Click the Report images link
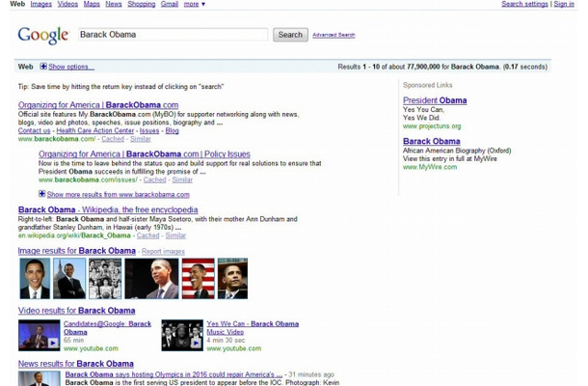Image resolution: width=588 pixels, height=386 pixels. pyautogui.click(x=163, y=251)
